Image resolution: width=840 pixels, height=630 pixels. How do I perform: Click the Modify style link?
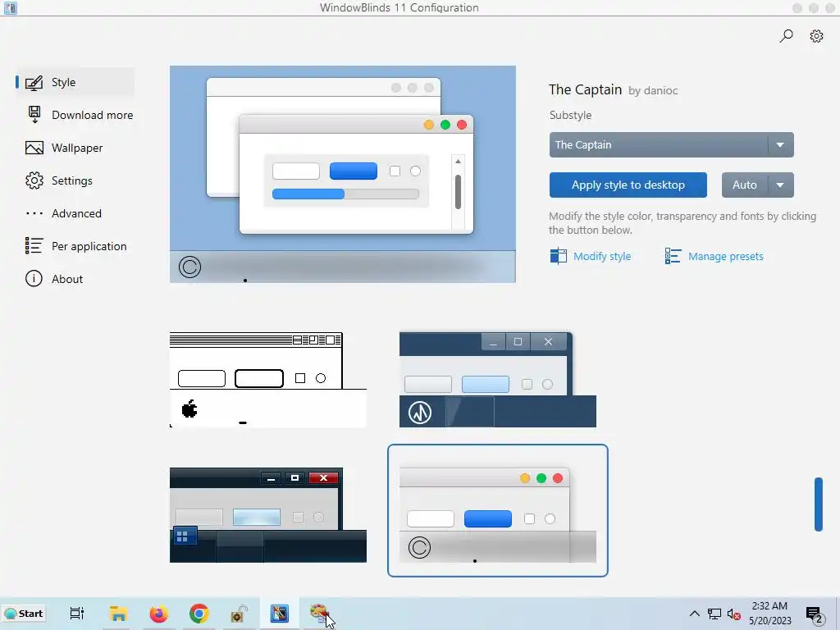pos(602,256)
